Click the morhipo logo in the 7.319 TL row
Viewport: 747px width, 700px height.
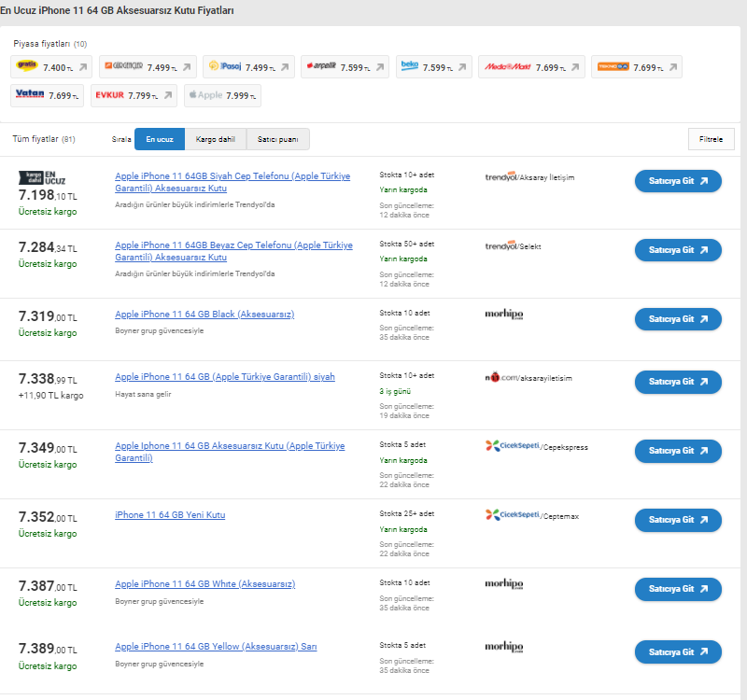(x=504, y=314)
